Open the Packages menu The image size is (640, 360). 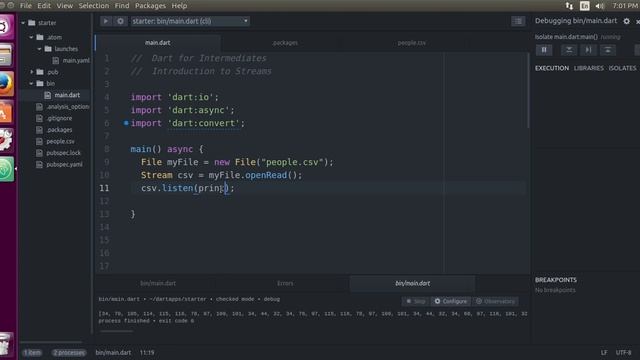(x=150, y=6)
